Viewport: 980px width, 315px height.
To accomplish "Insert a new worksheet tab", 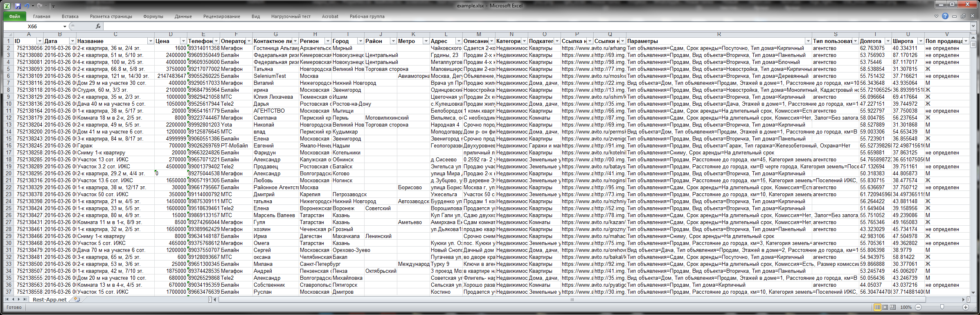I will click(77, 299).
